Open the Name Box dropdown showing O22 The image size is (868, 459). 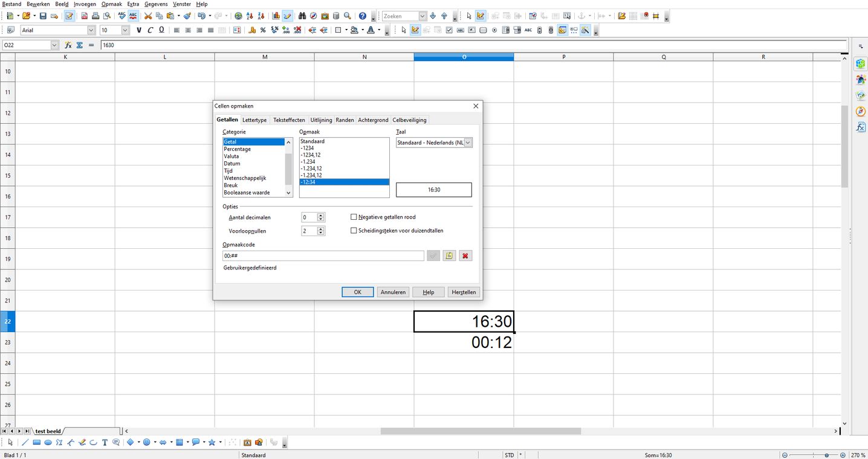[x=54, y=45]
